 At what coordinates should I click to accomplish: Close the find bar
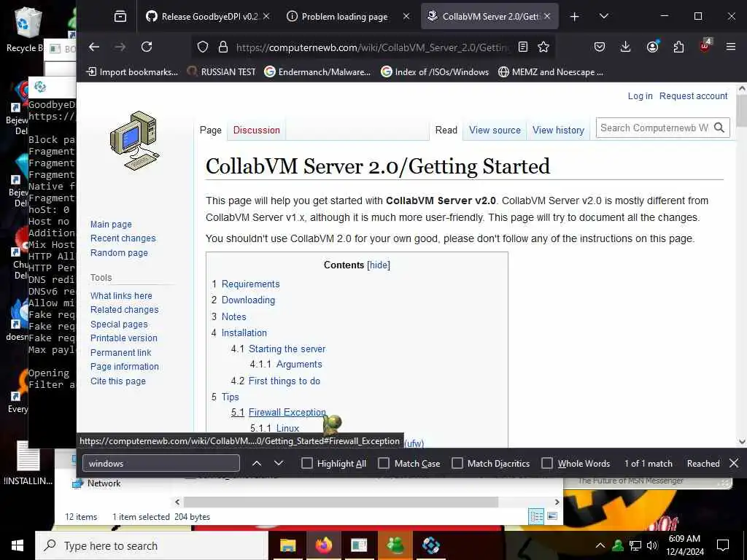734,463
